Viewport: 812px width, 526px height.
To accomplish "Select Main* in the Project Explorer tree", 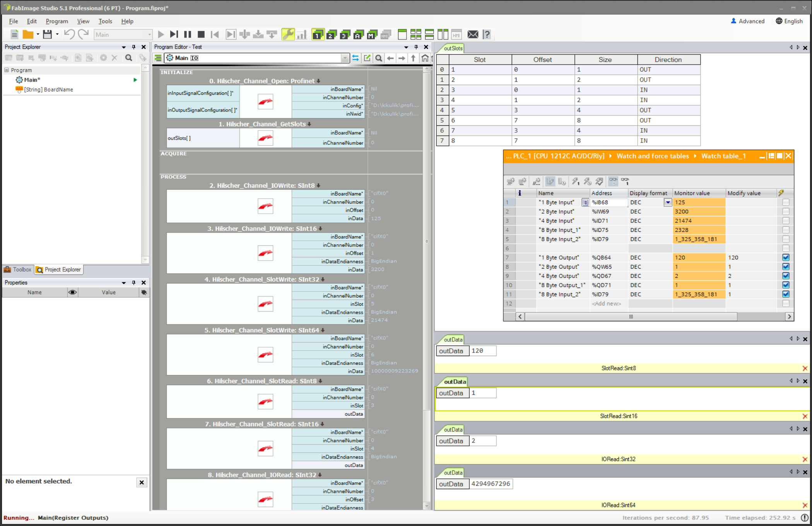I will tap(32, 80).
